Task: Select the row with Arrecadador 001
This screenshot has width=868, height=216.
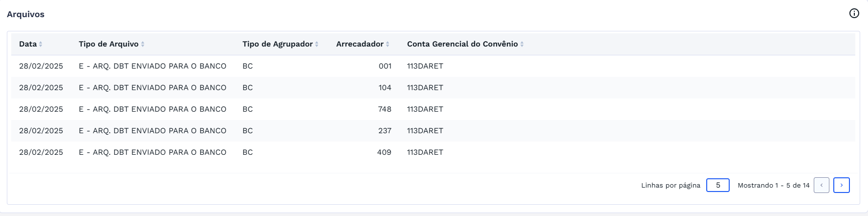Action: pyautogui.click(x=385, y=66)
